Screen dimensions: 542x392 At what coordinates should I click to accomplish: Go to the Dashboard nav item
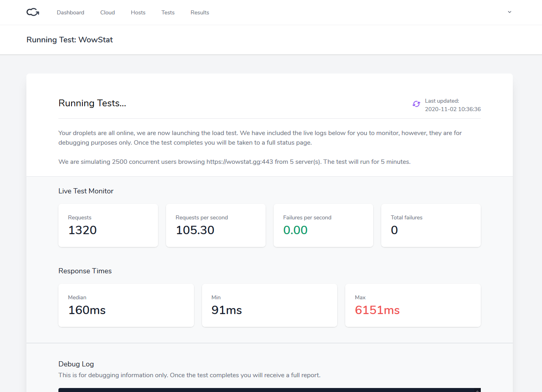(x=70, y=12)
